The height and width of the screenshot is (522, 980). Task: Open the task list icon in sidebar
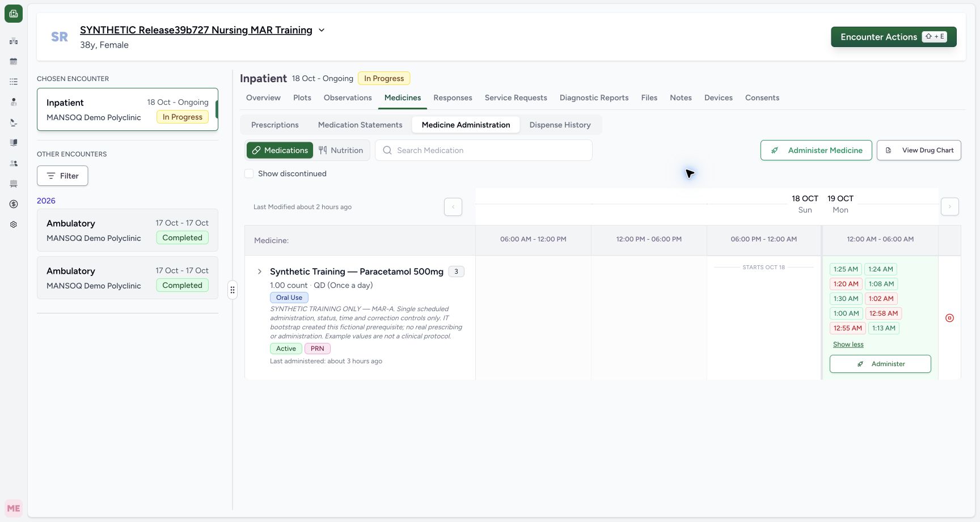(14, 82)
